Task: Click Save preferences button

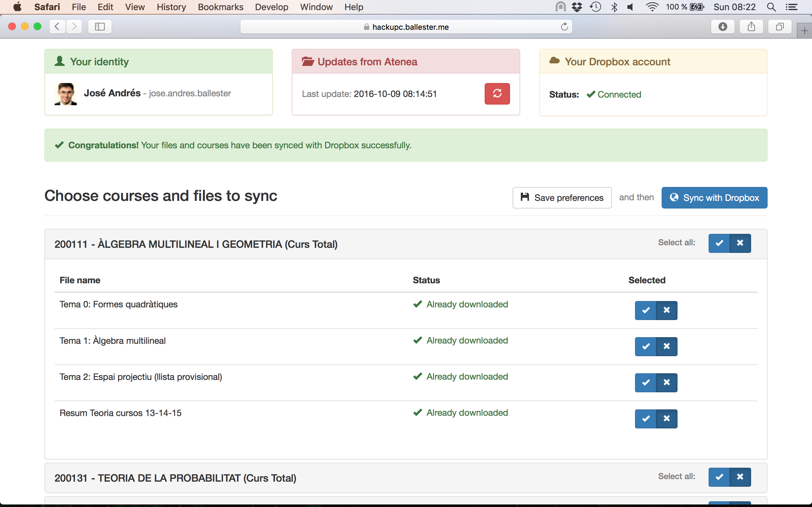Action: 562,197
